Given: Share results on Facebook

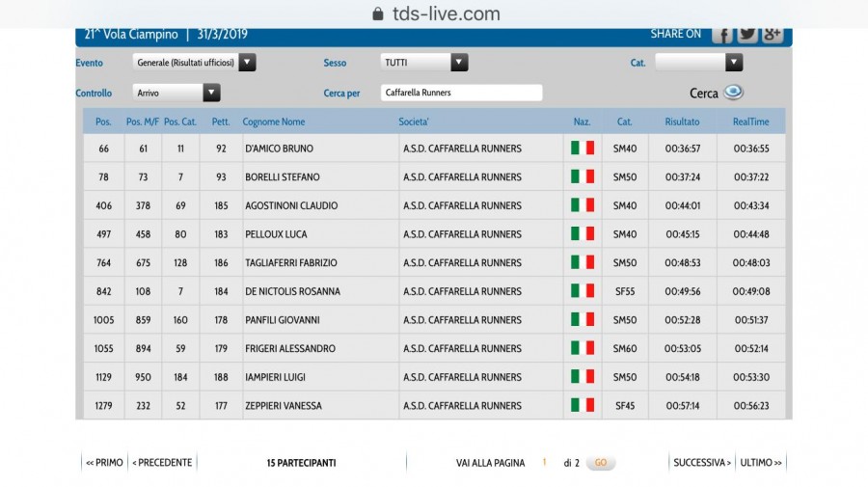Looking at the screenshot, I should 721,35.
